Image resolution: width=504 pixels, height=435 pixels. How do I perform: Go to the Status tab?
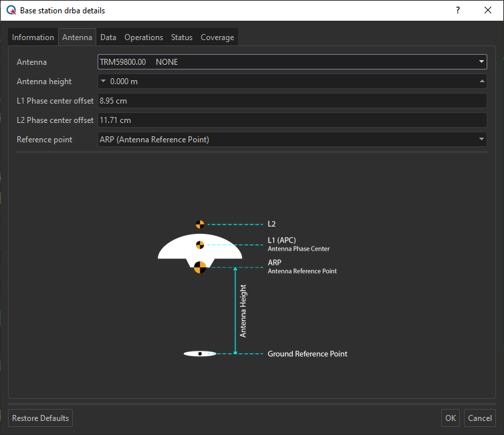tap(182, 37)
